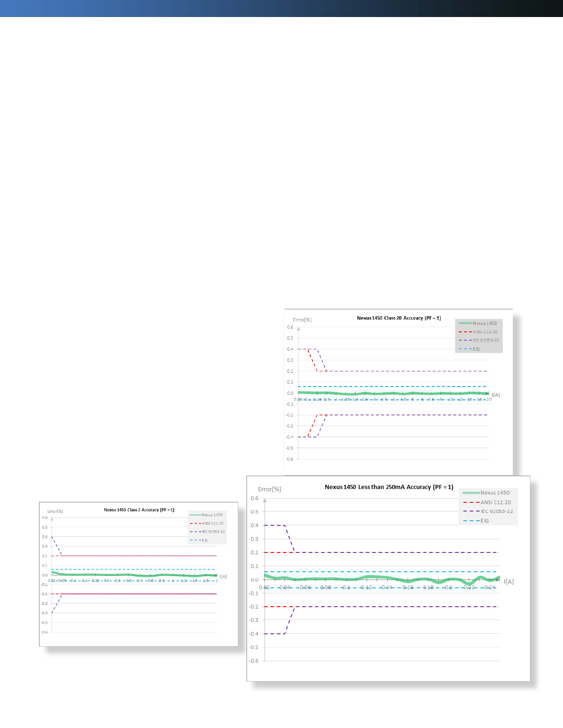This screenshot has height=728, width=563.
Task: Click the 'Nexus 1450 Class 2 Accuracy (PF = 1)' chart title
Action: click(x=139, y=510)
